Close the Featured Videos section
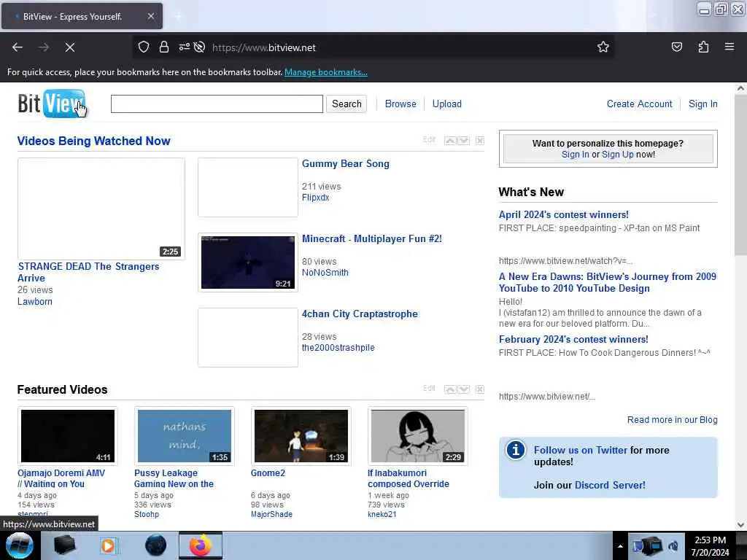Screen dimensions: 747x560 coord(480,389)
